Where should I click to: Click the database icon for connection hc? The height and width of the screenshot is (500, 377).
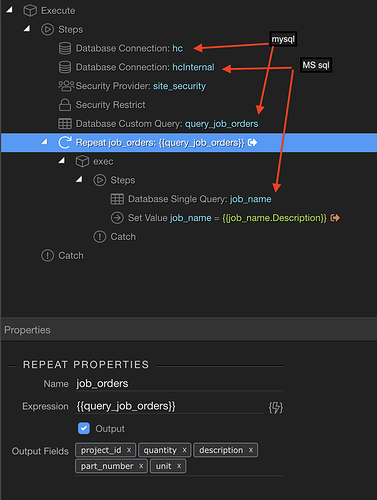[65, 48]
